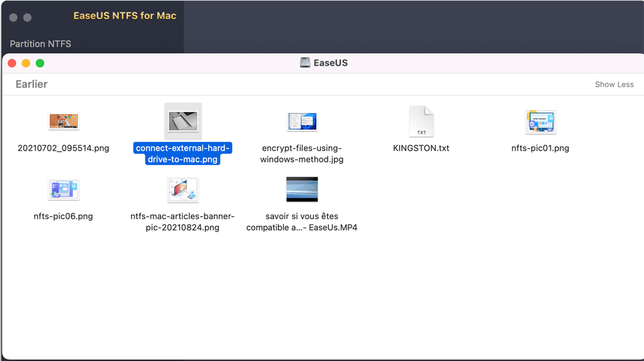Click the ntfs-mac-articles-banner-pic file icon
Image resolution: width=644 pixels, height=361 pixels.
tap(183, 190)
